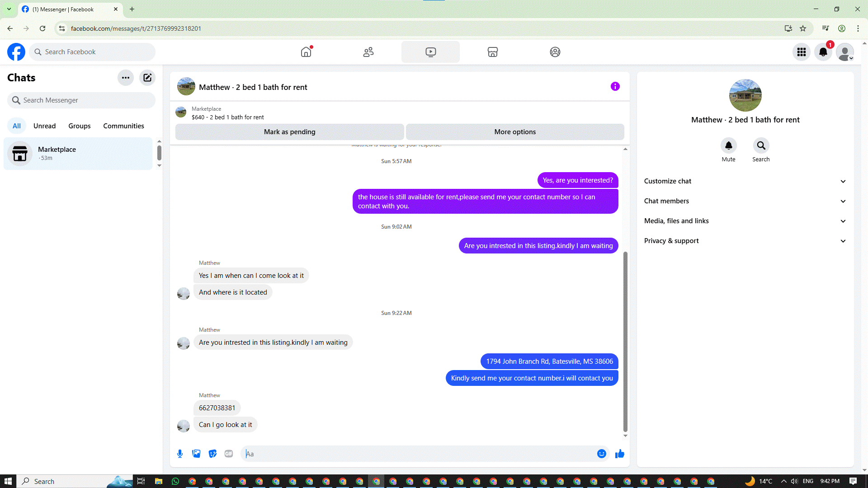
Task: Click the chat list scrollbar thumb
Action: (x=159, y=153)
